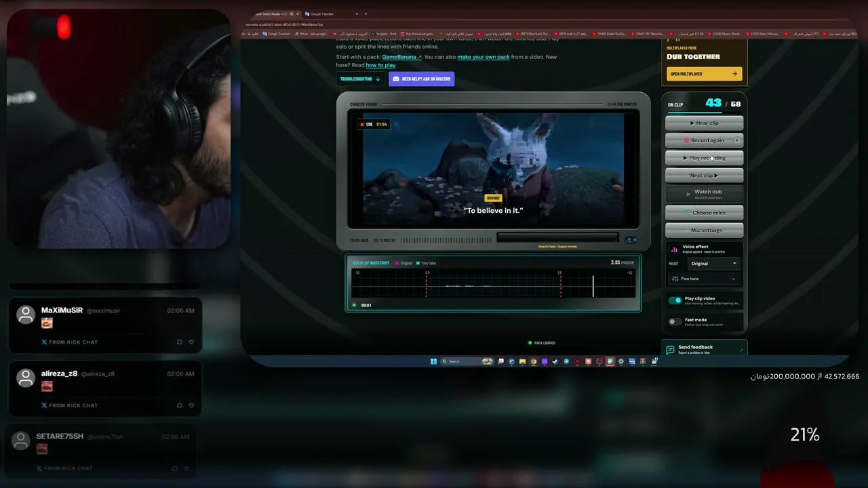The width and height of the screenshot is (868, 488).
Task: Click MaXiMuSiR's profile avatar
Action: (x=26, y=314)
